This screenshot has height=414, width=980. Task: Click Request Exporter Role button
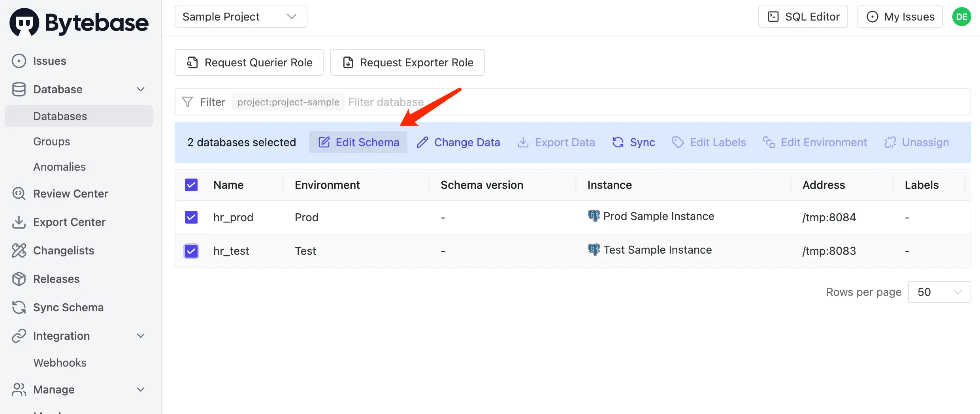407,62
